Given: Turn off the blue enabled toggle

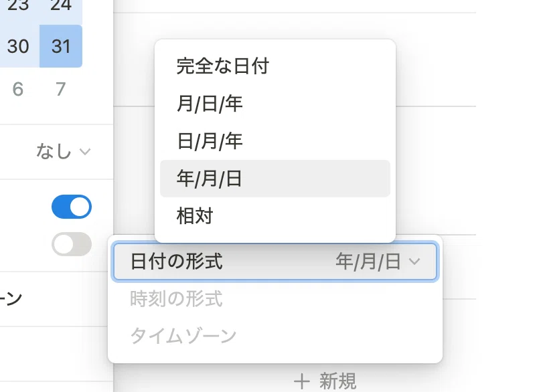Looking at the screenshot, I should (72, 207).
